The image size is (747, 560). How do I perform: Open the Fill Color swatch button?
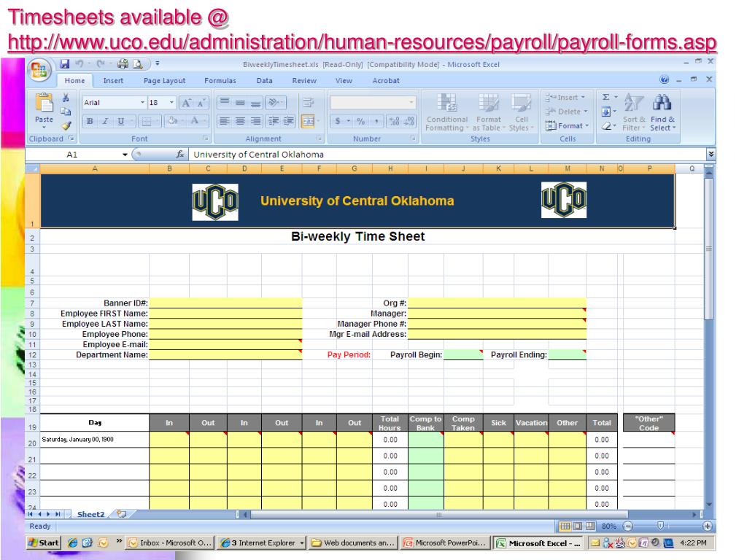[173, 122]
